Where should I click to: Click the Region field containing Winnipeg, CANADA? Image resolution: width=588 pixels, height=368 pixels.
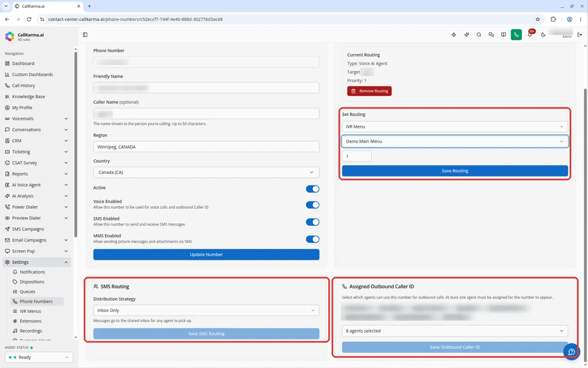point(206,147)
